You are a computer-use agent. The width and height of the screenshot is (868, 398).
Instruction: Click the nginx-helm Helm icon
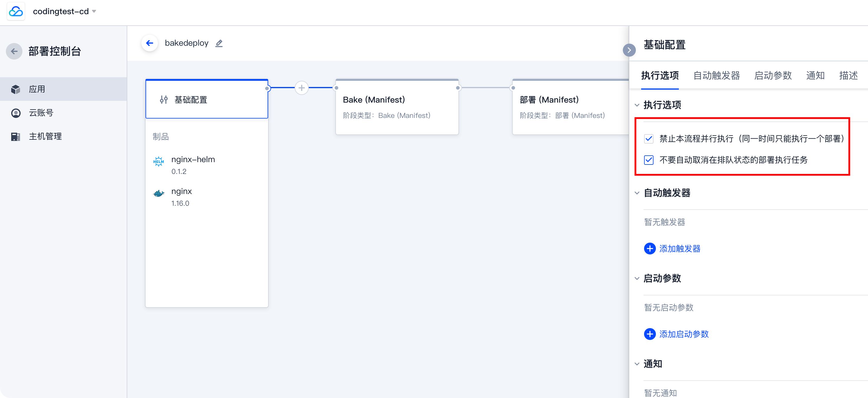[159, 161]
